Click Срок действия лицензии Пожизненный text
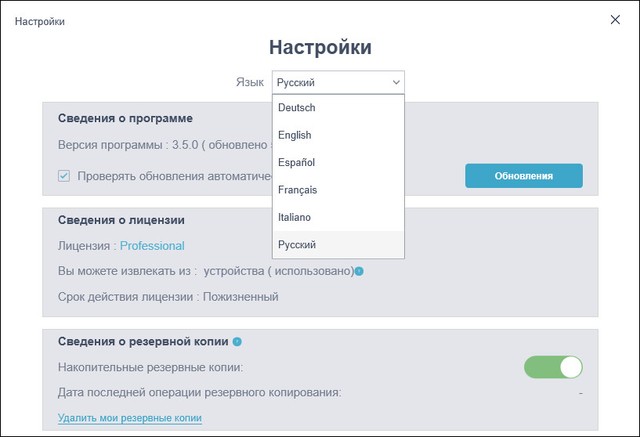 [168, 297]
